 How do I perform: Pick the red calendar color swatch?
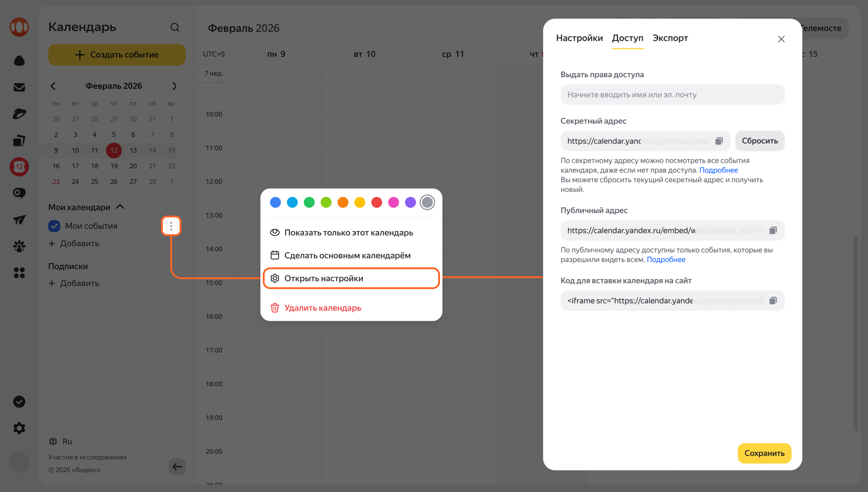(376, 202)
